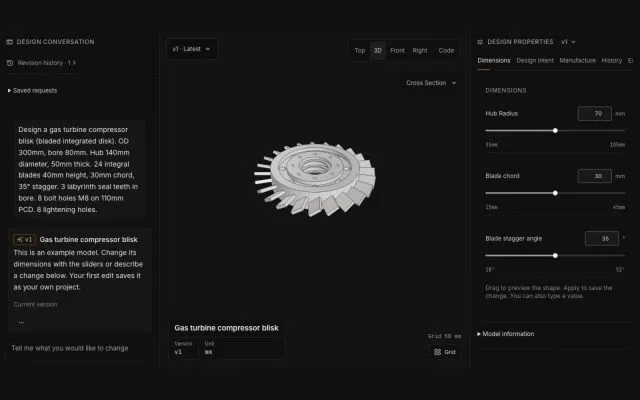
Task: Click the Blade stagger angle slider handle
Action: click(555, 256)
